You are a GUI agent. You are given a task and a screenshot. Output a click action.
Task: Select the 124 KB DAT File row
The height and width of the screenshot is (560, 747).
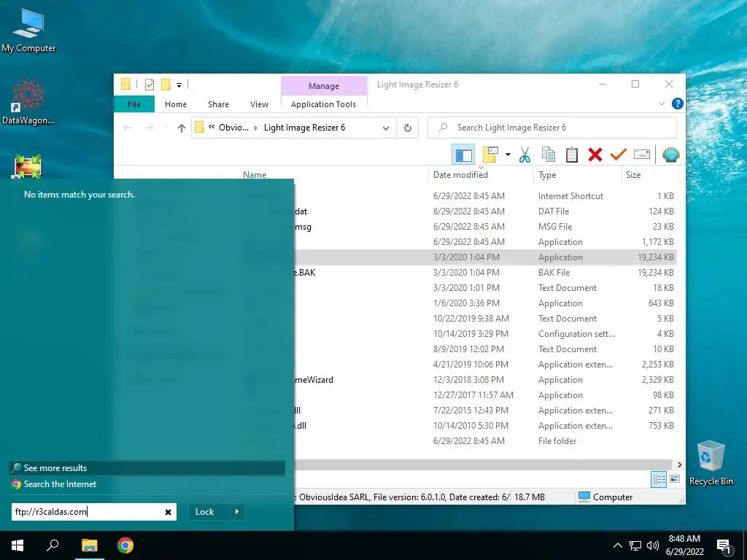point(485,211)
